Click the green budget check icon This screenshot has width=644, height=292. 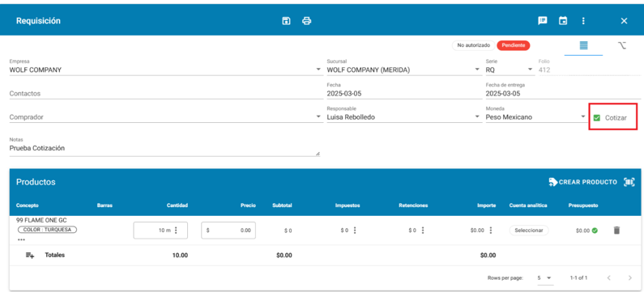(595, 231)
